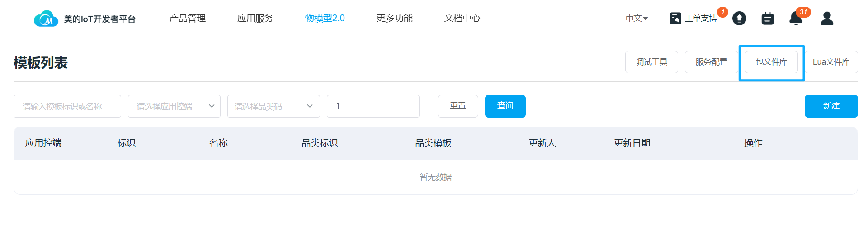Open the 更多功能 menu
Screen dimensions: 868x235
point(394,18)
